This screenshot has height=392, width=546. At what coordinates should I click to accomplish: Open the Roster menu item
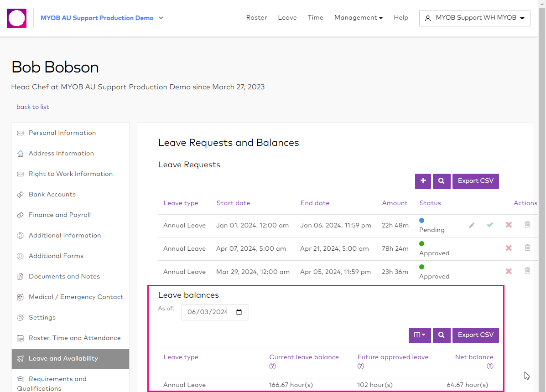(256, 18)
